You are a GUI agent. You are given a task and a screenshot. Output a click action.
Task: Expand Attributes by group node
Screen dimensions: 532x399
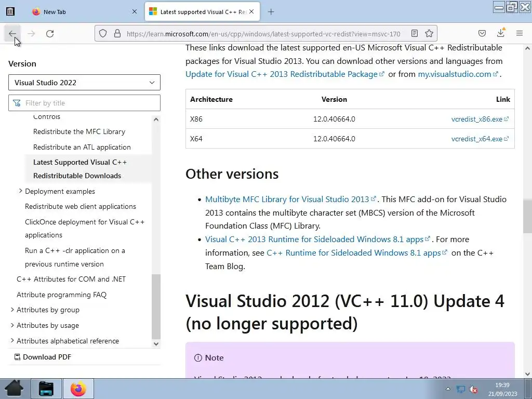pos(12,310)
